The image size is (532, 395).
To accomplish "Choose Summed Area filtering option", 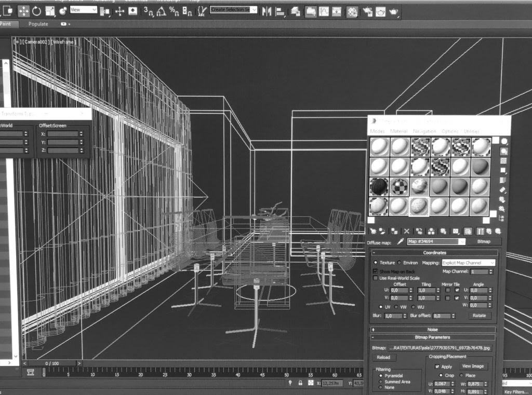I will [x=380, y=382].
